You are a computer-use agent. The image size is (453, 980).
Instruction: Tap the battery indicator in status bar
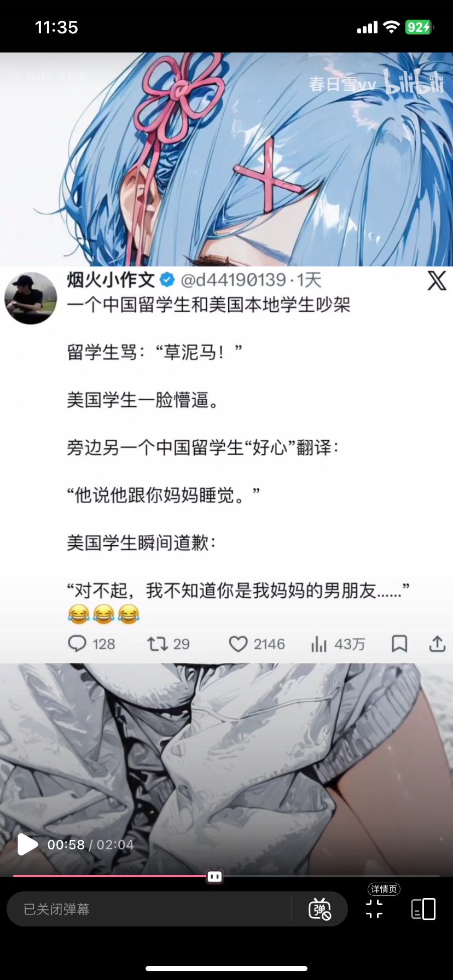(420, 27)
